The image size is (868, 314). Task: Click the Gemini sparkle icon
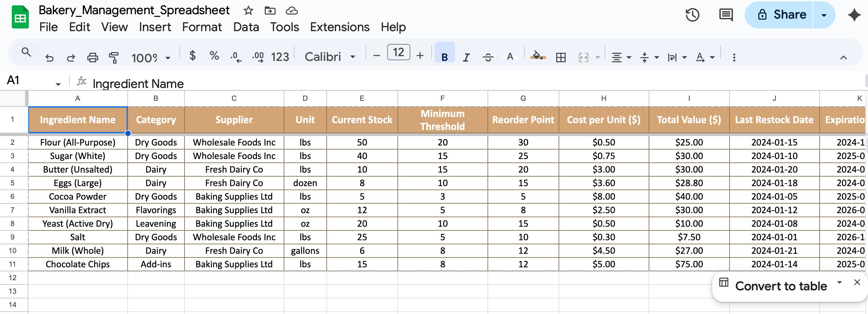(x=854, y=15)
